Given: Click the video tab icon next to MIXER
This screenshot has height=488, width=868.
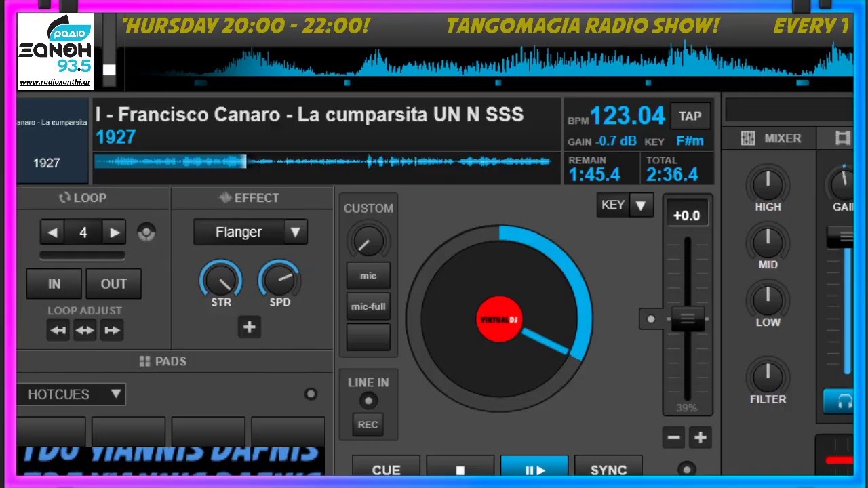Looking at the screenshot, I should (x=843, y=138).
